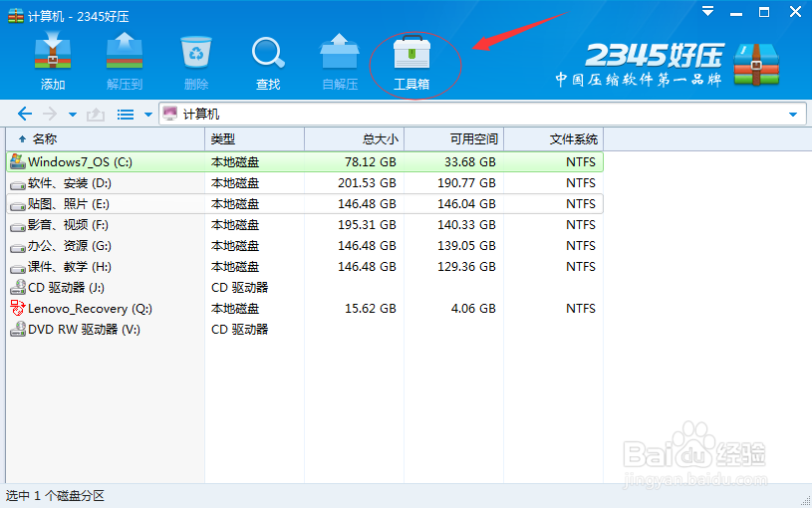Sort by the 类型 column header

254,138
